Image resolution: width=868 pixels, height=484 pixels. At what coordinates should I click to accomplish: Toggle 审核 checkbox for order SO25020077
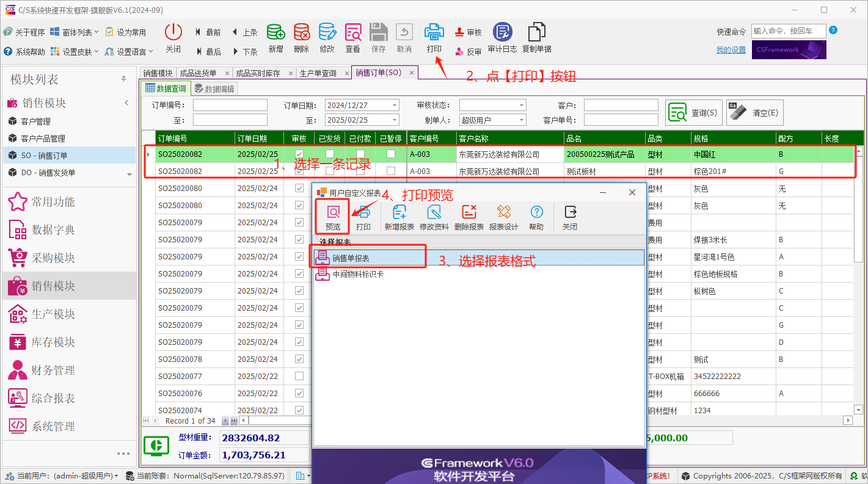point(299,376)
